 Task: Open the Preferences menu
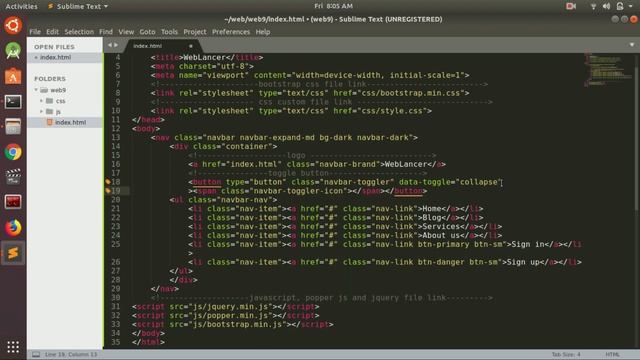(x=231, y=32)
